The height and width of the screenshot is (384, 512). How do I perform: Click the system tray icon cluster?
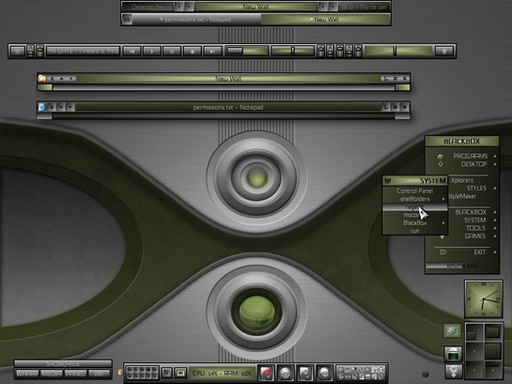click(x=361, y=373)
